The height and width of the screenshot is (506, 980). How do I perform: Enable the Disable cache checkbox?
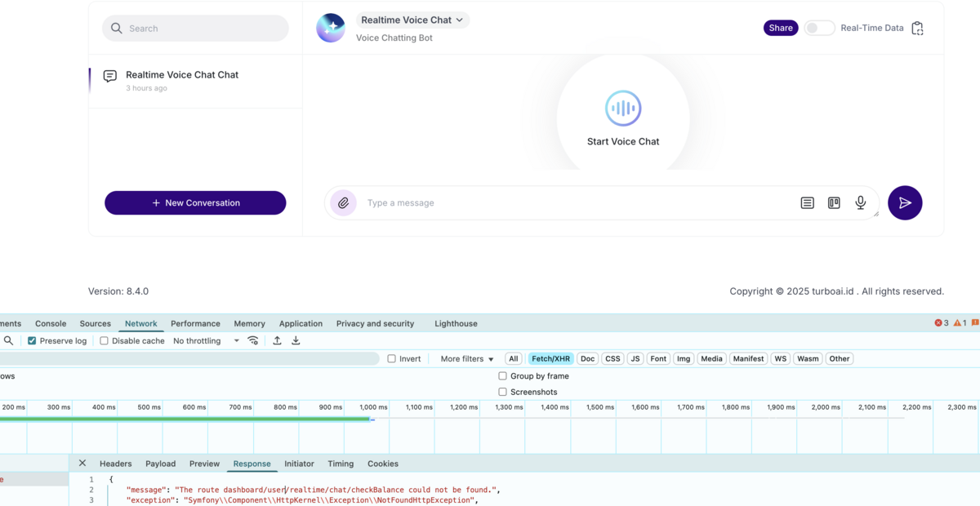click(x=104, y=341)
